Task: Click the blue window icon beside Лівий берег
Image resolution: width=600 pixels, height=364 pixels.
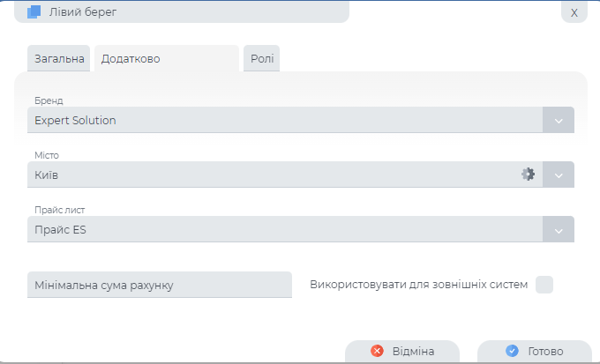Action: tap(34, 11)
